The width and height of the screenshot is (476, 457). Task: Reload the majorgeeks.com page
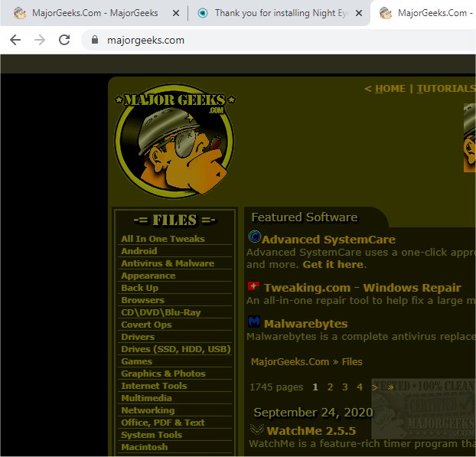[64, 40]
